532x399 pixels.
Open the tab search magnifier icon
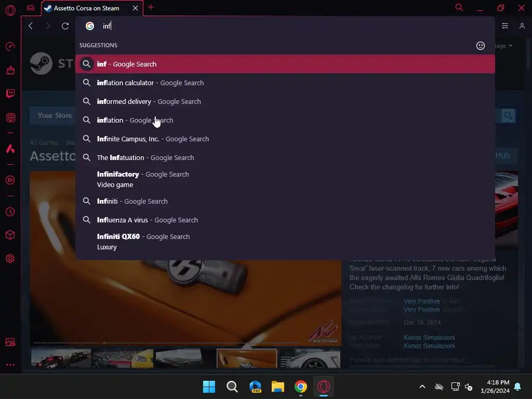[x=459, y=7]
